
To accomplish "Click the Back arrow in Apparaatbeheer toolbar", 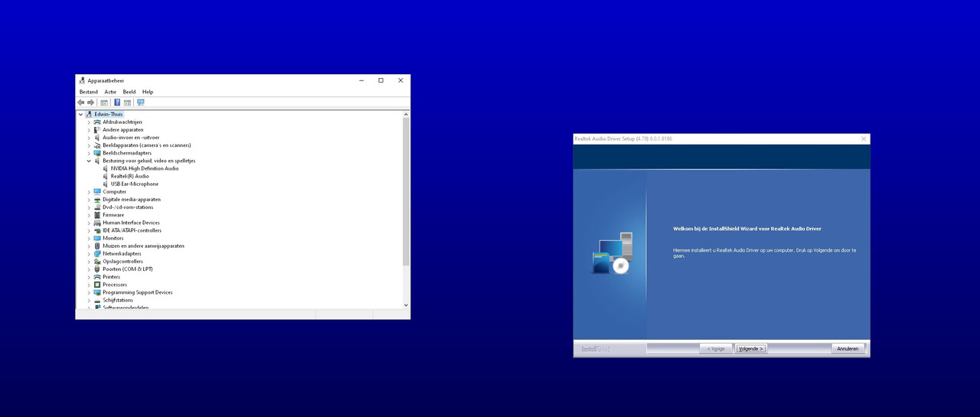I will (81, 103).
